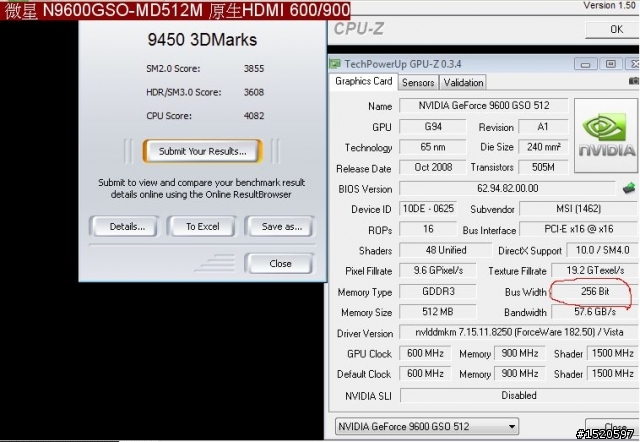This screenshot has height=442, width=640.
Task: Click the Bus Interface value PCI-E x16
Action: (x=578, y=229)
